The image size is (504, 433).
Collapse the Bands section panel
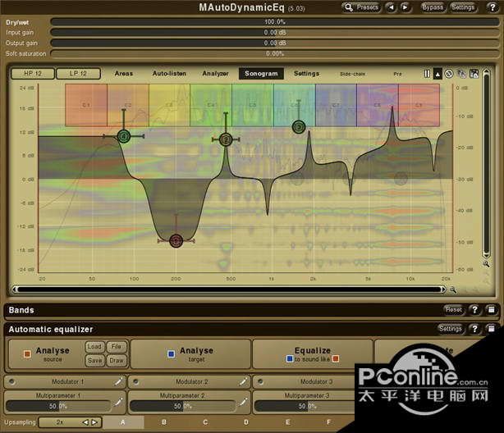(x=491, y=310)
